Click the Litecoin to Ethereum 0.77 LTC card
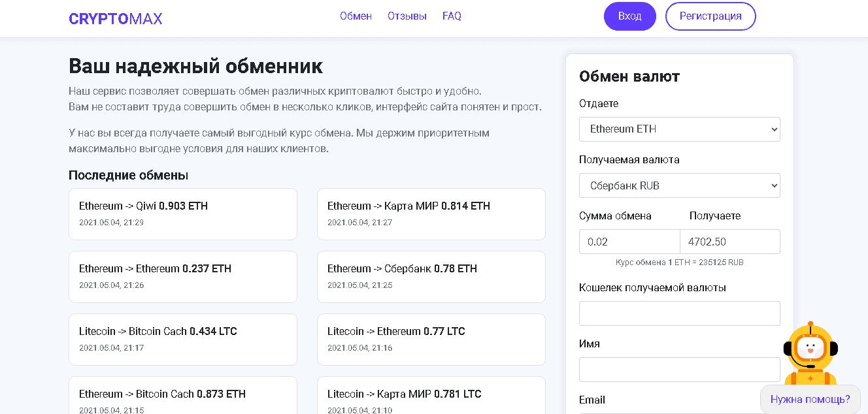868x414 pixels. 431,340
